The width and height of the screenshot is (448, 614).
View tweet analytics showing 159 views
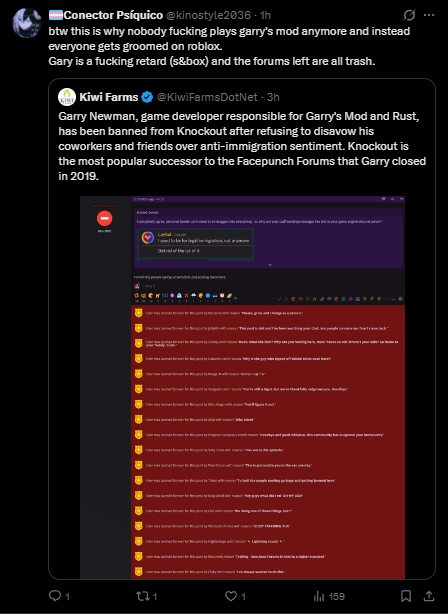pyautogui.click(x=329, y=596)
